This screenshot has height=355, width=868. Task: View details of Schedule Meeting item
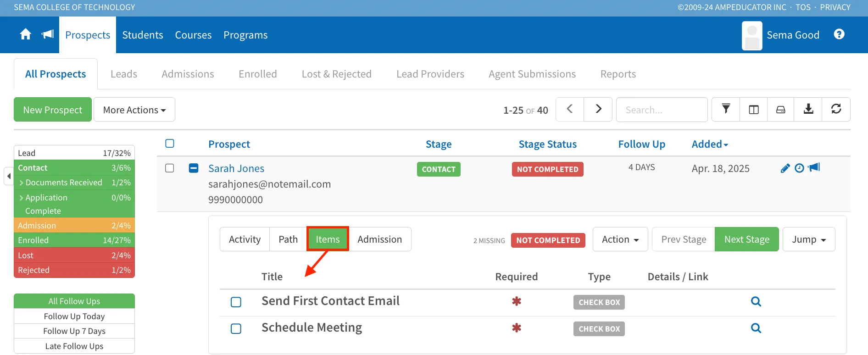756,328
